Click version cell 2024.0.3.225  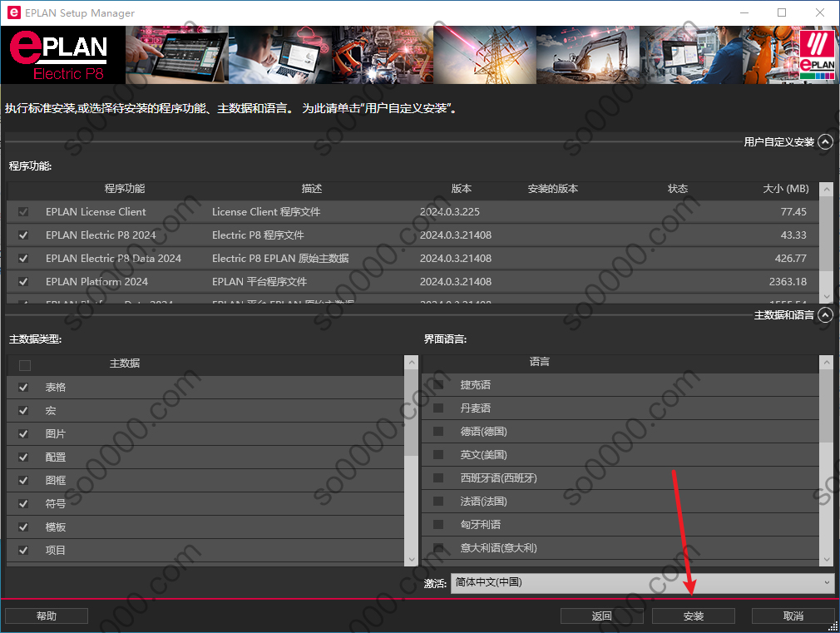(x=449, y=212)
